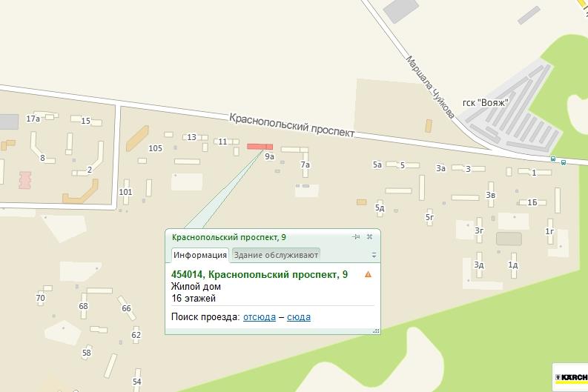Click the left bus stop icon
588x392 pixels.
pyautogui.click(x=553, y=159)
